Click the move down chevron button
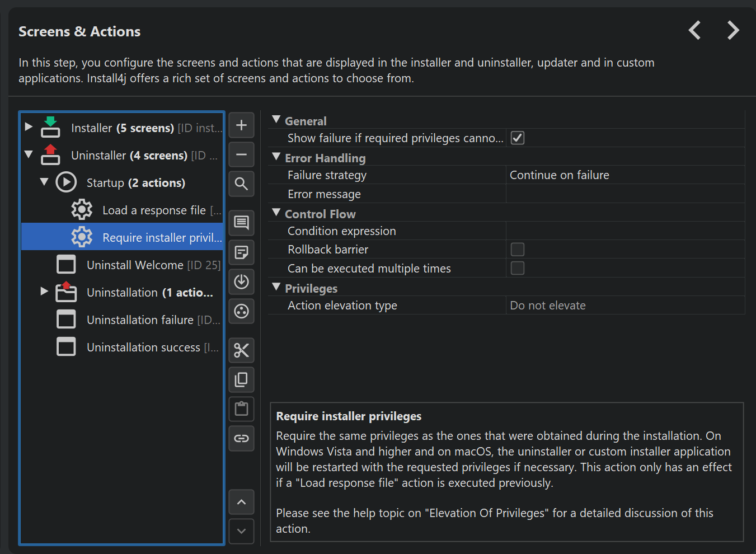This screenshot has width=756, height=554. point(241,531)
